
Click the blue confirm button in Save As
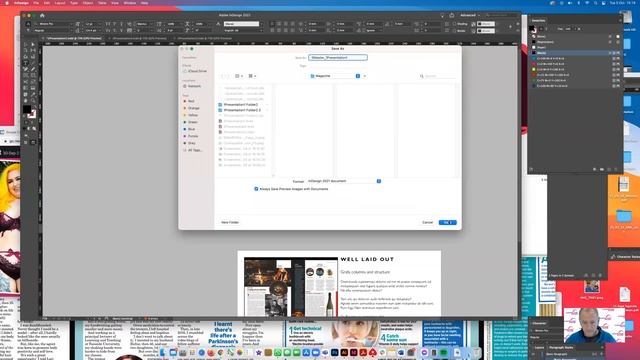[448, 222]
